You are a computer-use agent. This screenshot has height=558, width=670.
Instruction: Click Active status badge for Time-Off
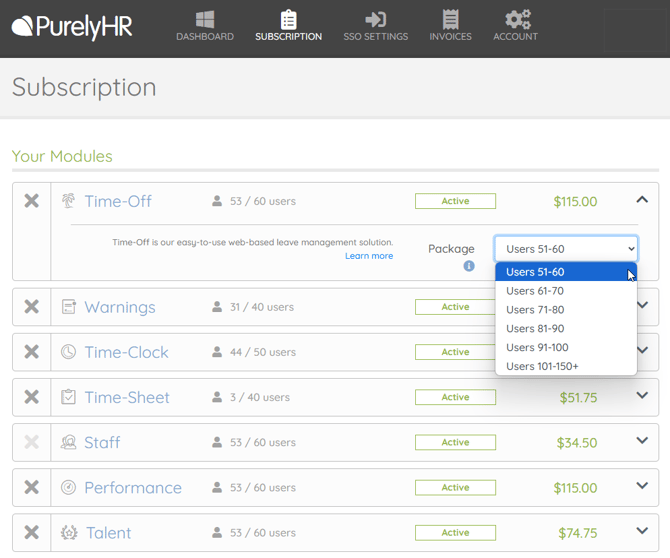point(455,201)
